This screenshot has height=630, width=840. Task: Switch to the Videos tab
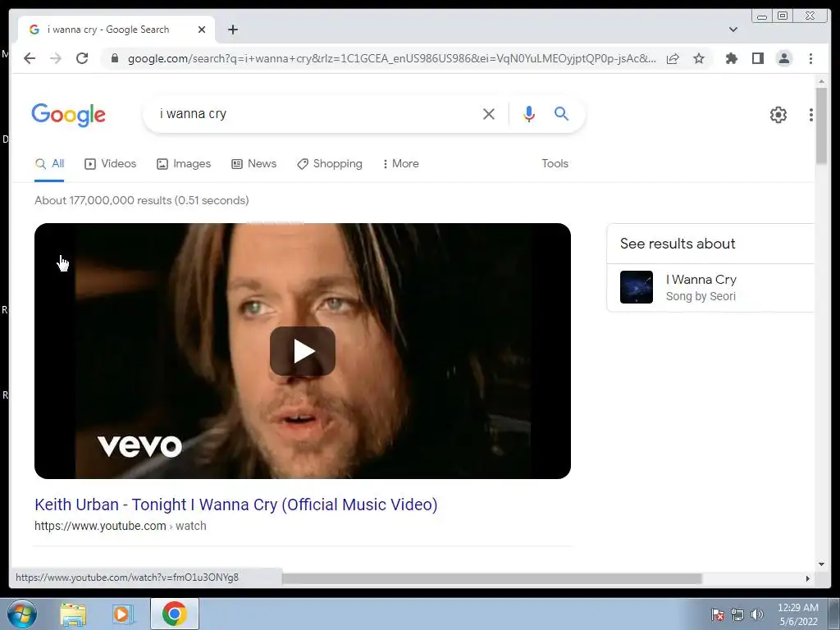coord(111,164)
